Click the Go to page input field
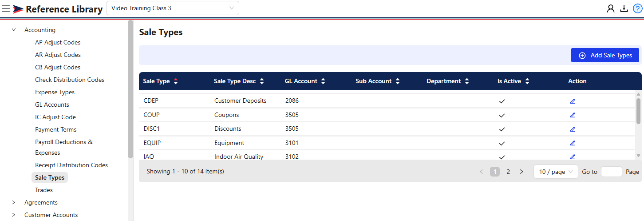644x221 pixels. [x=611, y=172]
